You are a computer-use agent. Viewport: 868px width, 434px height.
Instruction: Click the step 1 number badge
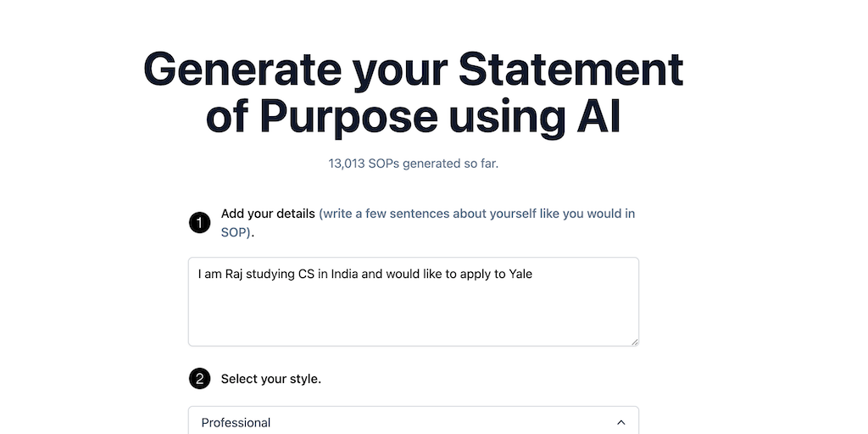click(199, 223)
